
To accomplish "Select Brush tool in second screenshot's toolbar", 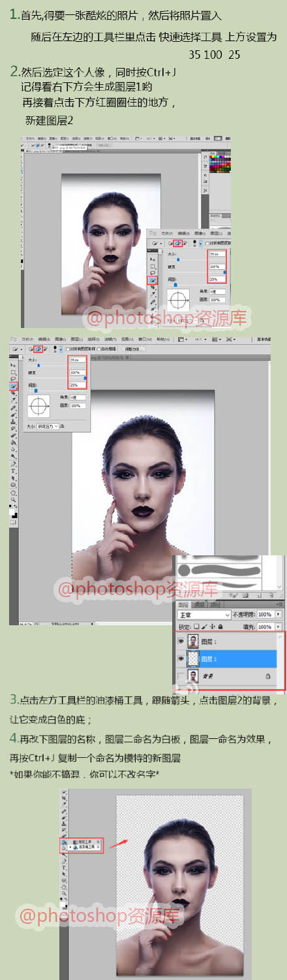I will click(x=13, y=414).
